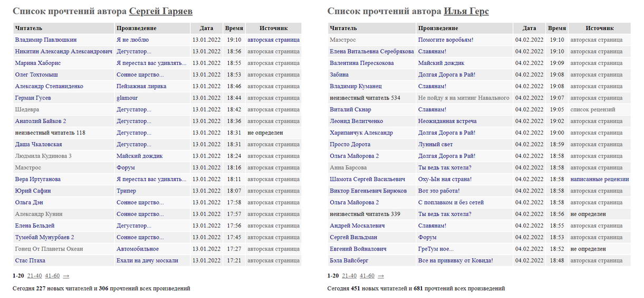Open author link Илья Герс in heading
The height and width of the screenshot is (298, 644).
click(x=466, y=11)
